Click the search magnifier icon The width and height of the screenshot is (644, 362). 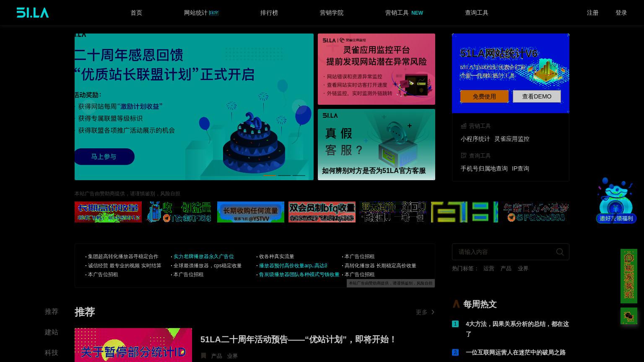coord(560,252)
